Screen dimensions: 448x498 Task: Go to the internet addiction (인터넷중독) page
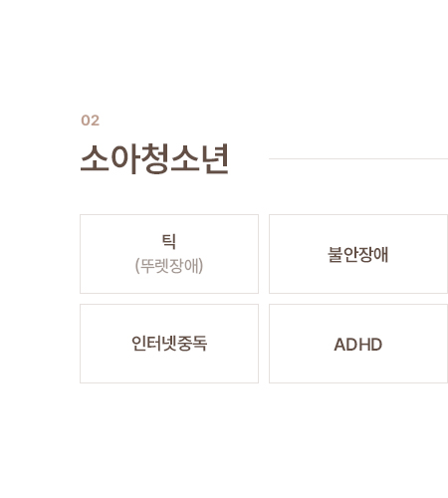point(169,344)
